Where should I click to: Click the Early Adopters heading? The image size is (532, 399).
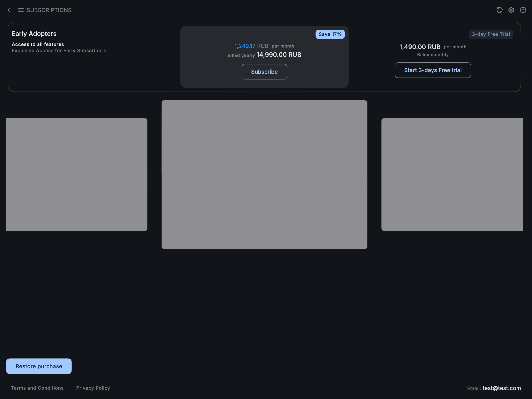(x=34, y=34)
